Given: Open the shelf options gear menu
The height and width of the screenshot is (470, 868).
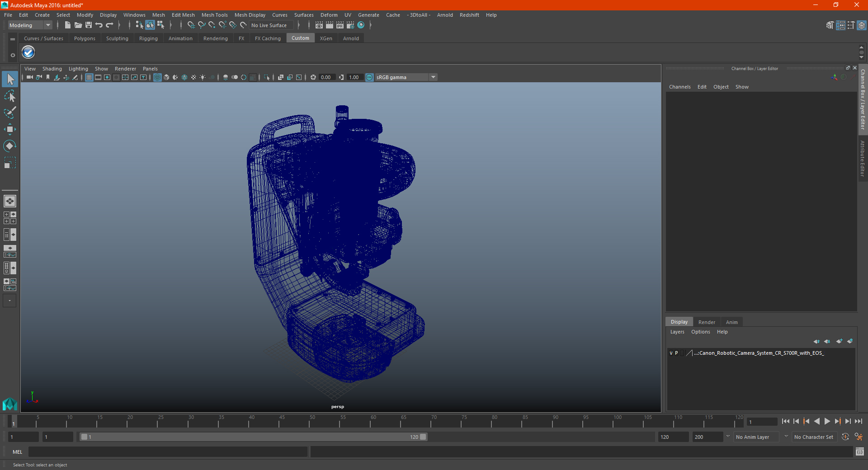Looking at the screenshot, I should (x=13, y=55).
